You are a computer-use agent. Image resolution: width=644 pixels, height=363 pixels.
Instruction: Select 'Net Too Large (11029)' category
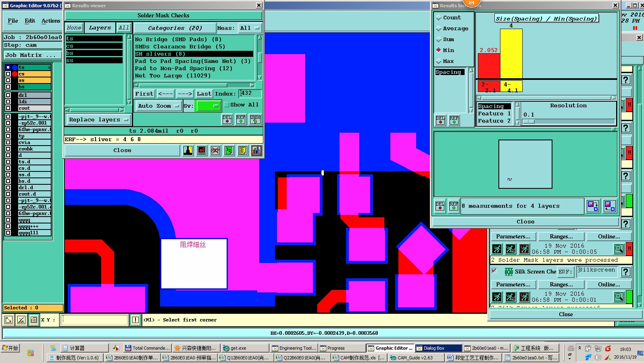pyautogui.click(x=173, y=76)
